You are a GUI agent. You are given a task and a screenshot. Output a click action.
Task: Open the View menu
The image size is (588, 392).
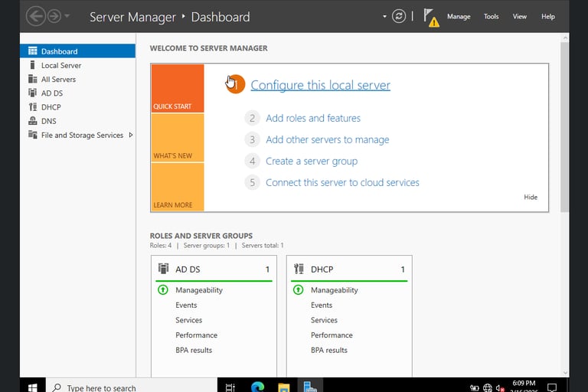519,17
